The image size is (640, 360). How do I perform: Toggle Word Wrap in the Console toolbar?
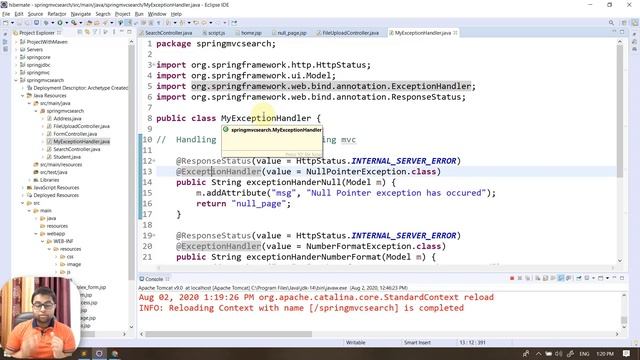tap(552, 278)
